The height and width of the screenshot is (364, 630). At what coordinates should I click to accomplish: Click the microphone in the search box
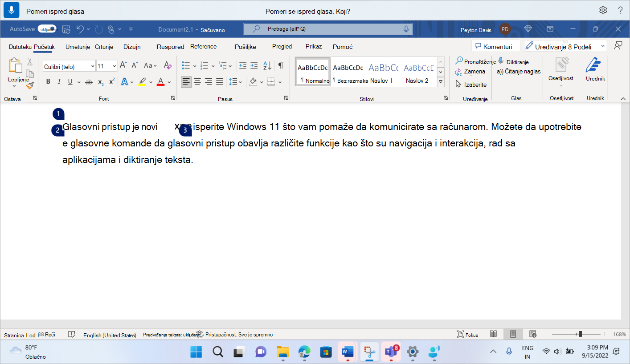coord(406,29)
